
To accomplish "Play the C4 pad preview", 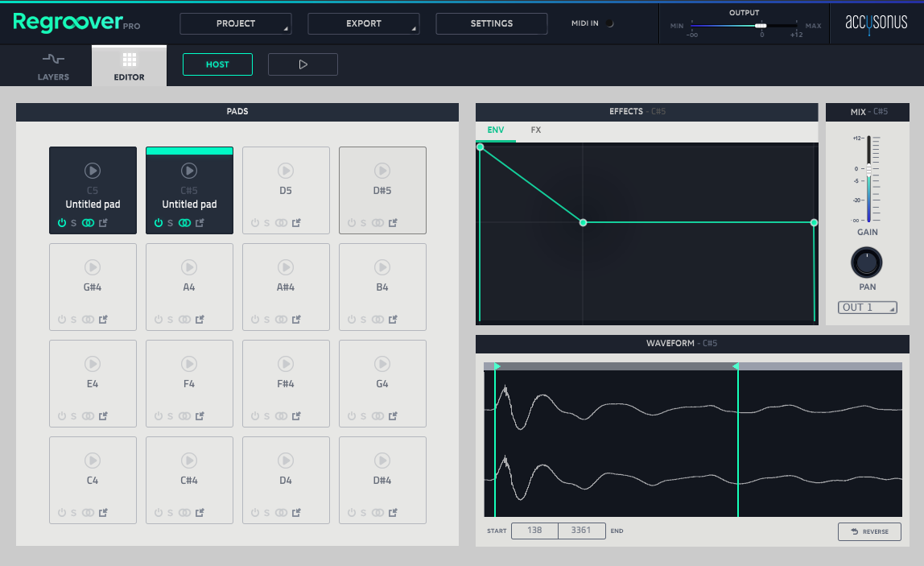I will point(93,461).
